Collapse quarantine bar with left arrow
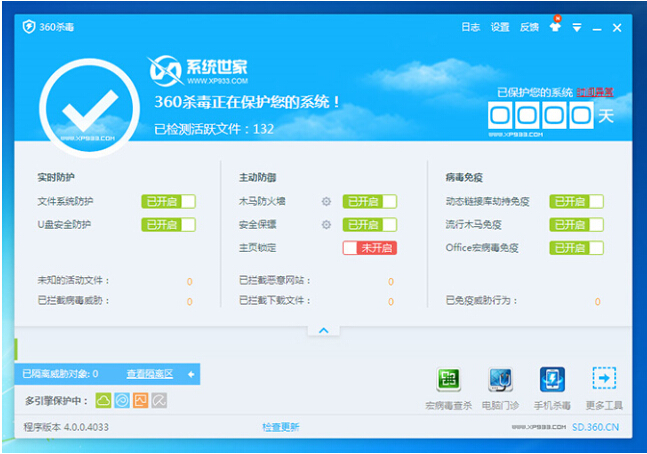Image resolution: width=647 pixels, height=454 pixels. [x=191, y=374]
